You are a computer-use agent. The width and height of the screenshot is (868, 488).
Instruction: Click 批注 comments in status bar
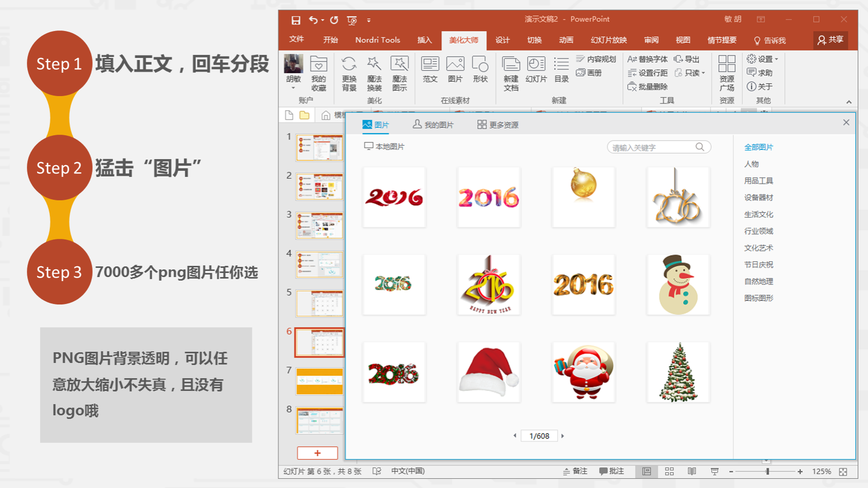612,471
